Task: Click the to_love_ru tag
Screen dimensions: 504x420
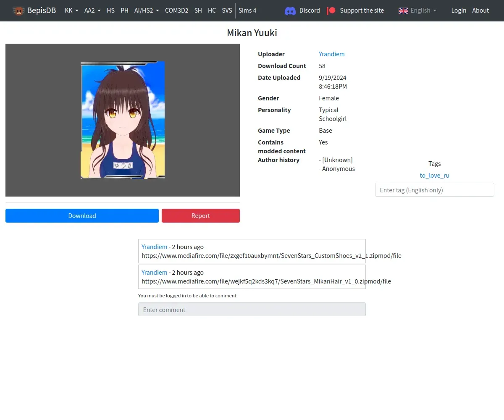Action: (x=434, y=176)
